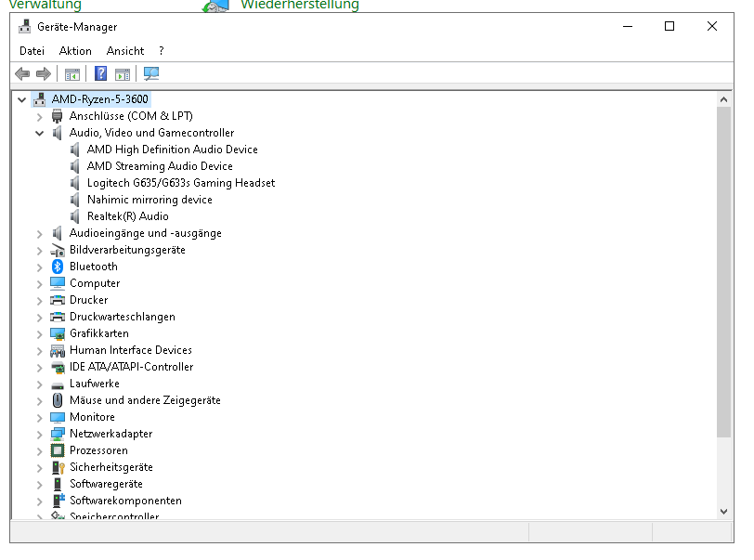The image size is (754, 560).
Task: Open the Wiederherstellung link behind window
Action: 300,5
